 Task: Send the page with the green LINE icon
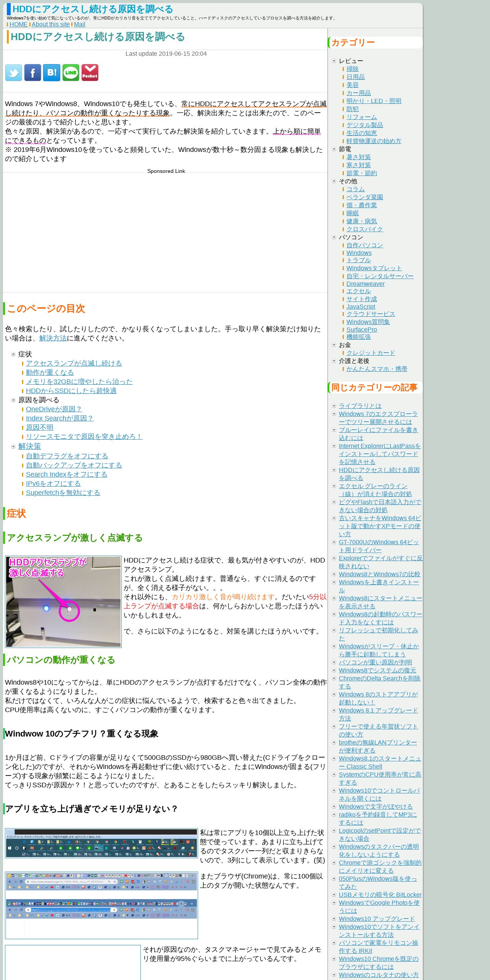(x=71, y=73)
